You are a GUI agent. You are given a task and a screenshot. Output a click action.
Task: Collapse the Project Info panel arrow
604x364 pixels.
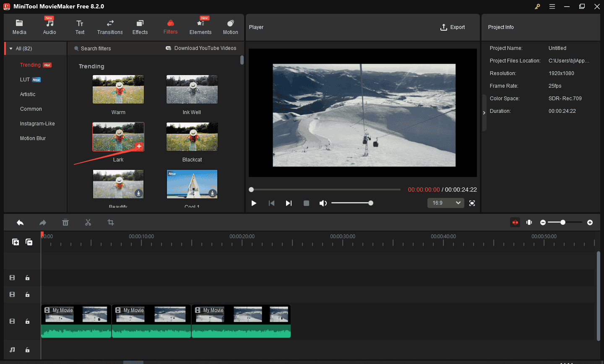pyautogui.click(x=484, y=113)
